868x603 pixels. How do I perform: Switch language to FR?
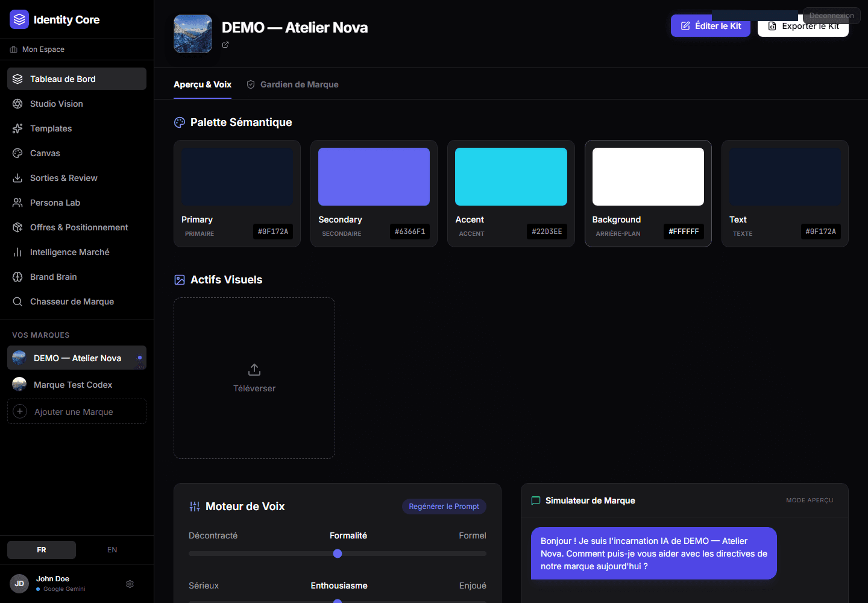pyautogui.click(x=42, y=550)
